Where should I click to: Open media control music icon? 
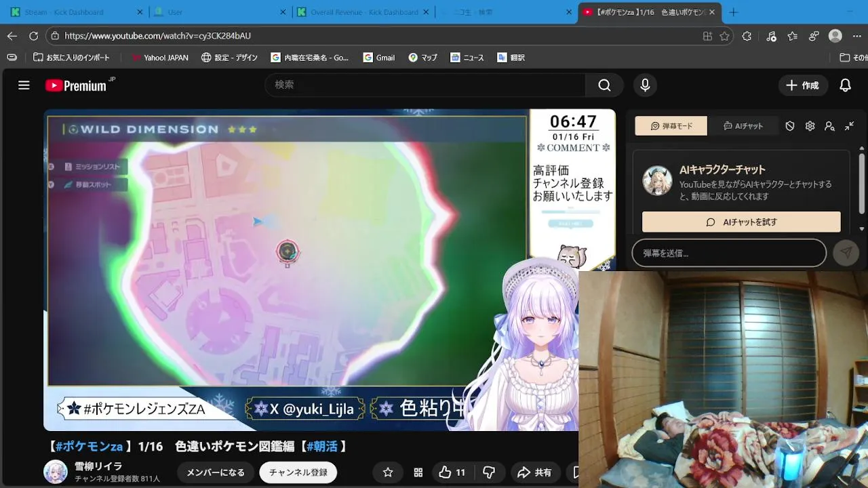click(x=771, y=36)
